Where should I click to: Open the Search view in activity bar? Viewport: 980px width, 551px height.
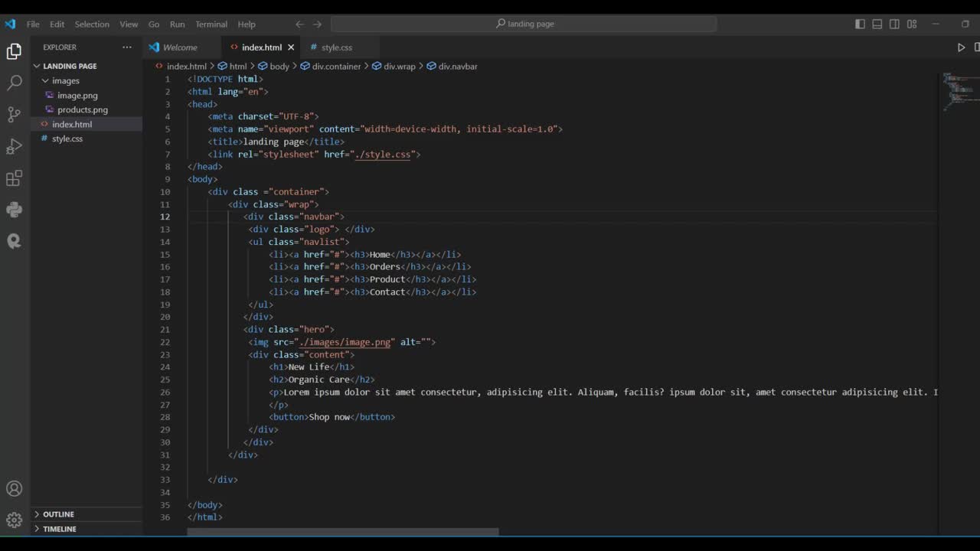(14, 83)
